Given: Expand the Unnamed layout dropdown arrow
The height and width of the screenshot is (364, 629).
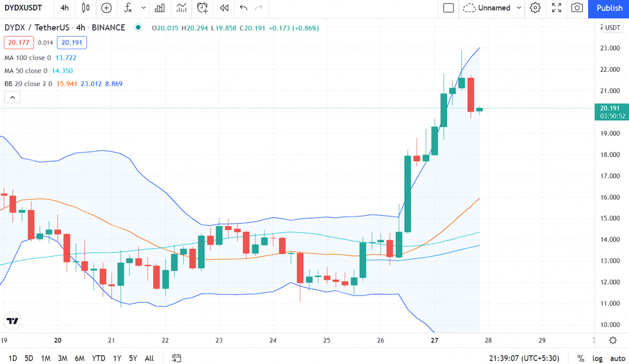Looking at the screenshot, I should point(519,8).
